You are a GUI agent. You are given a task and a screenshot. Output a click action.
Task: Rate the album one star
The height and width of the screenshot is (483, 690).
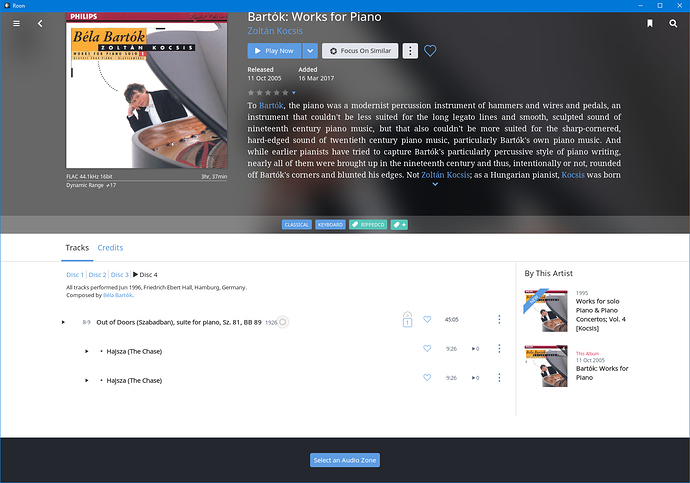(x=251, y=92)
